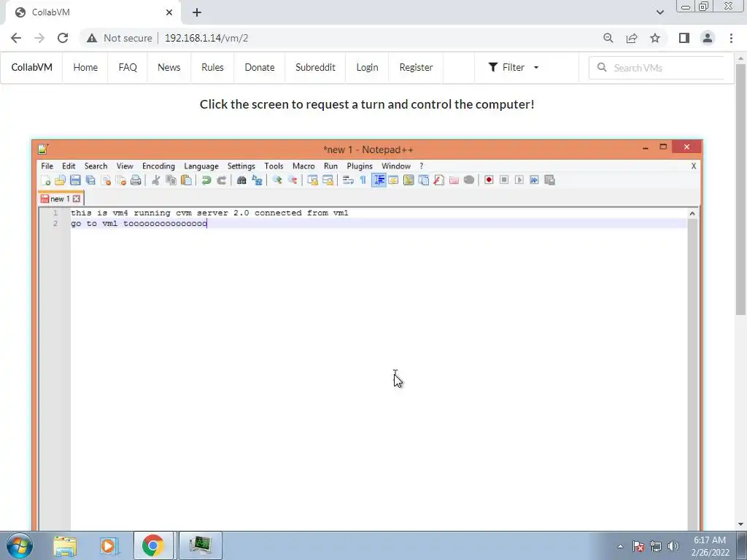This screenshot has height=560, width=747.
Task: Zoom in using the Notepad++ toolbar icon
Action: click(x=276, y=180)
